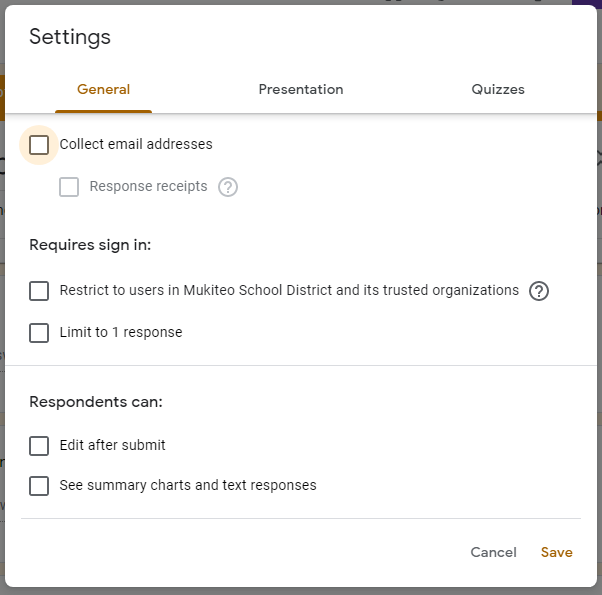
Task: Click the 'Limit to 1 response' label
Action: point(121,333)
